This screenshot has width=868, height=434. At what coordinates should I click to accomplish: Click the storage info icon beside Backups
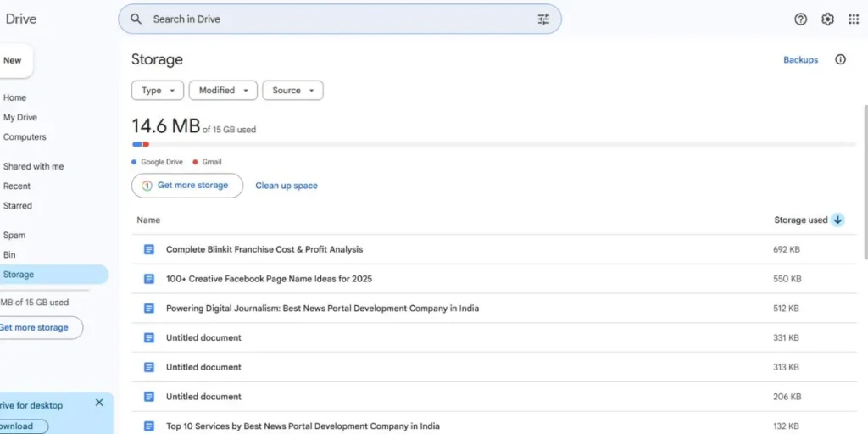[840, 60]
